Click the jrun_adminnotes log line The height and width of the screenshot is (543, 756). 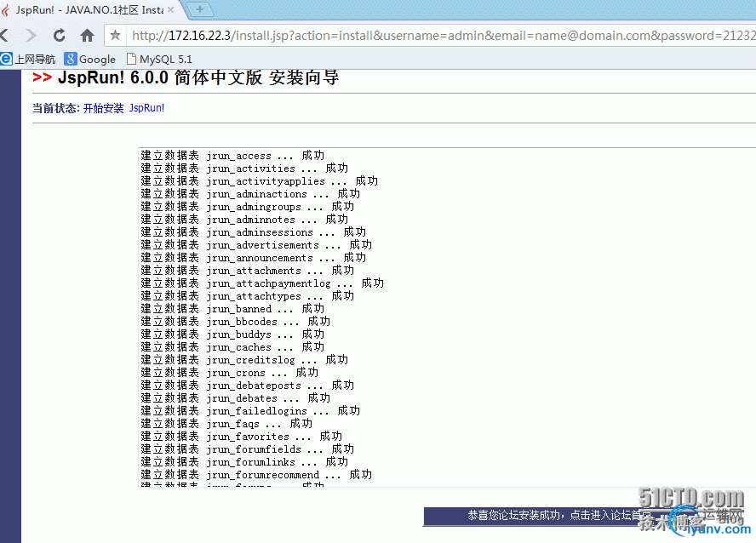(244, 220)
